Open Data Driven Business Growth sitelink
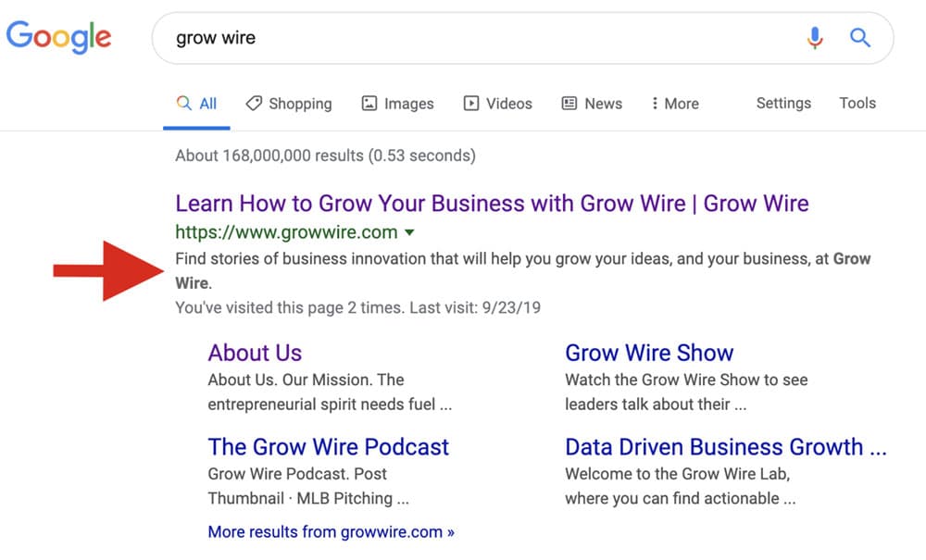The image size is (926, 560). click(x=726, y=447)
